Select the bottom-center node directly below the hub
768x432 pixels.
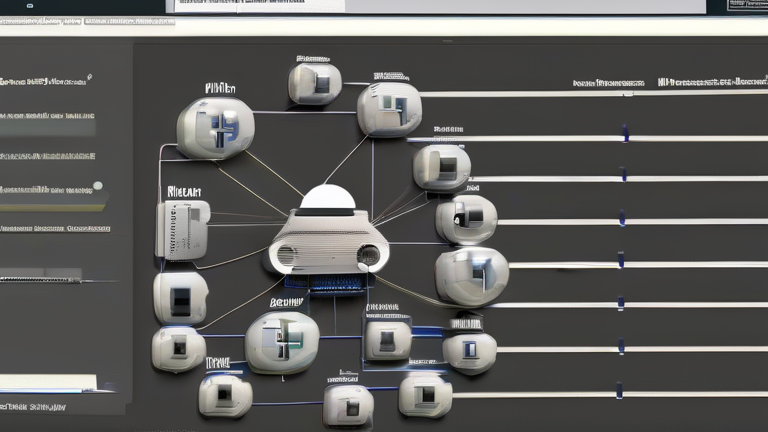pyautogui.click(x=348, y=406)
